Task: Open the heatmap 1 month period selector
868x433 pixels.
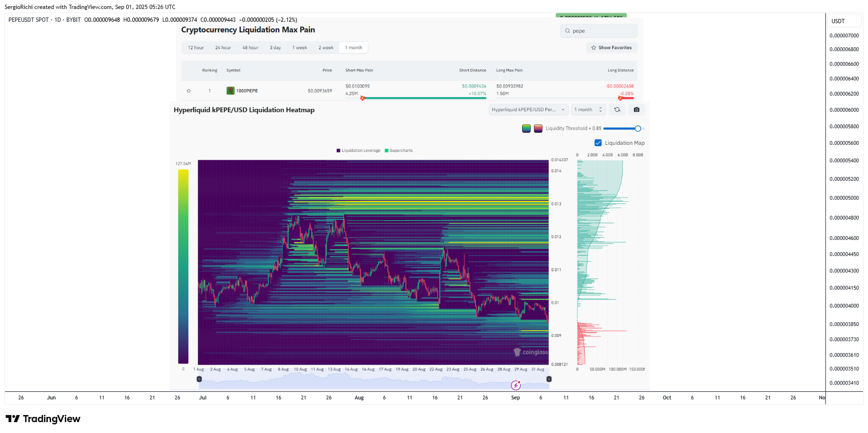Action: [588, 109]
